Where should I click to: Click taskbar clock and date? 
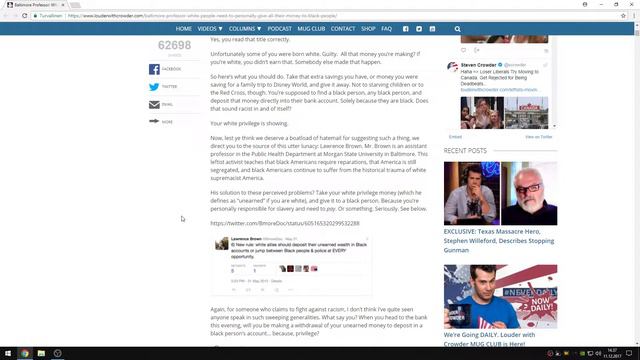click(x=612, y=353)
